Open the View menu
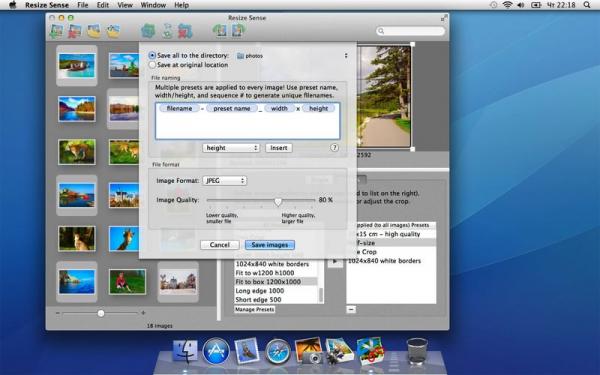Viewport: 600px width, 375px height. (x=125, y=5)
